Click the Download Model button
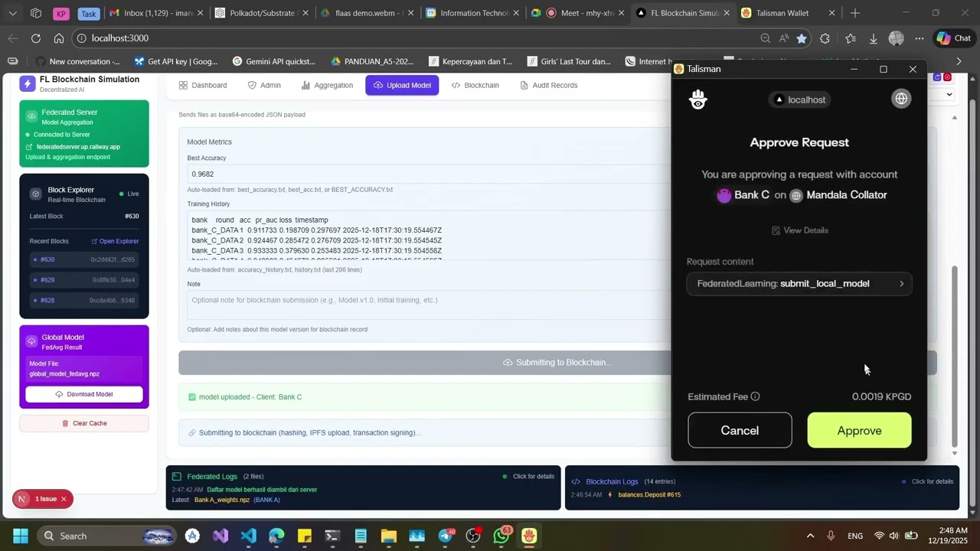Viewport: 980px width, 551px height. pos(84,394)
